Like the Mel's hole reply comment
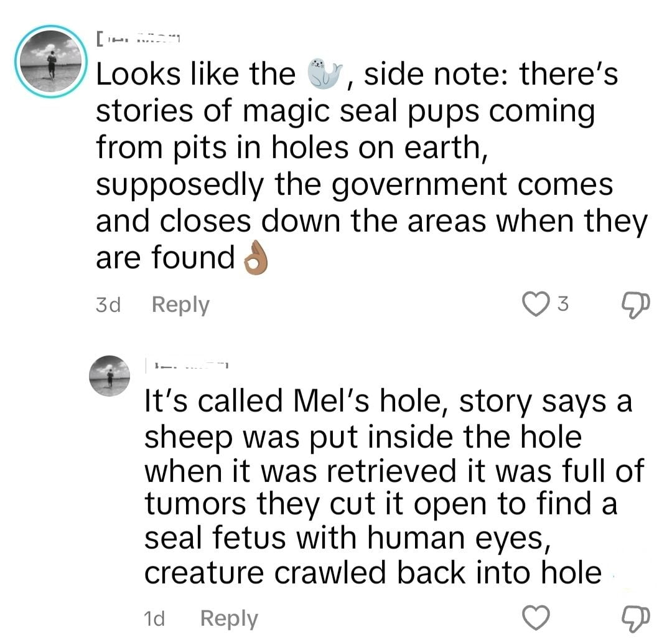This screenshot has height=642, width=672. (x=537, y=618)
